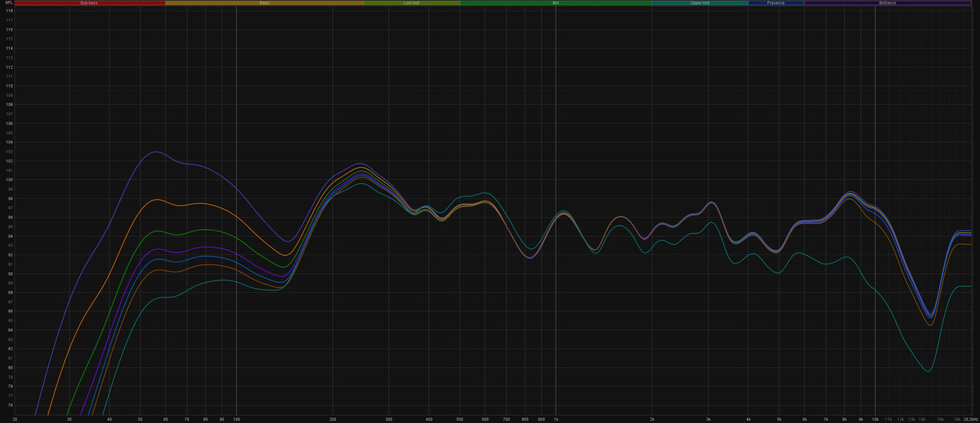Click the Brilliance band label
This screenshot has width=980, height=423.
tap(887, 3)
